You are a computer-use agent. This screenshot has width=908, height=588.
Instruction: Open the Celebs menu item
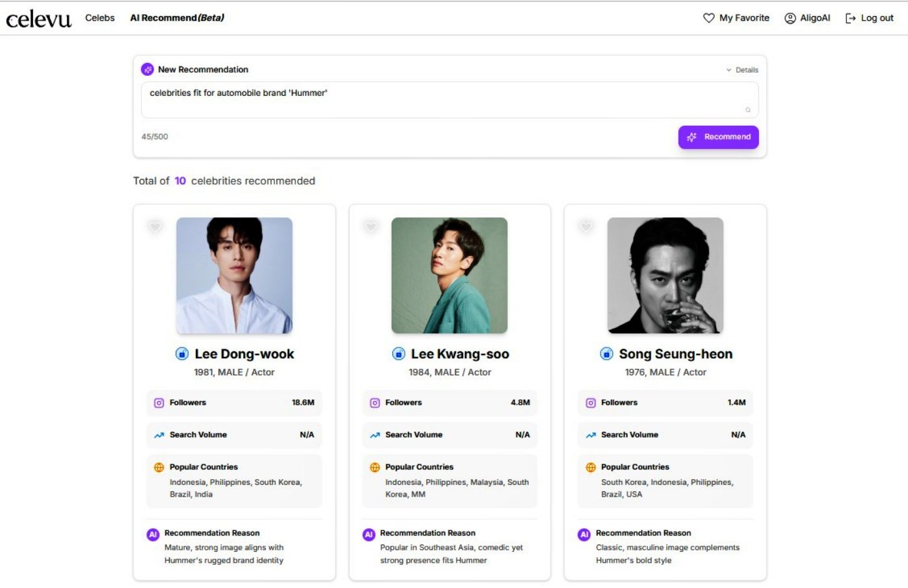coord(100,18)
